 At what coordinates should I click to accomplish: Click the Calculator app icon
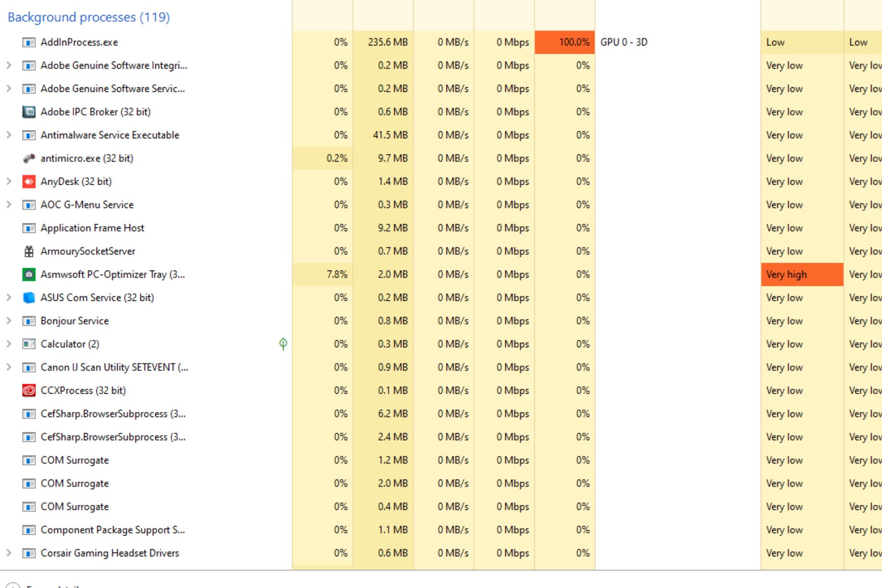(x=28, y=344)
